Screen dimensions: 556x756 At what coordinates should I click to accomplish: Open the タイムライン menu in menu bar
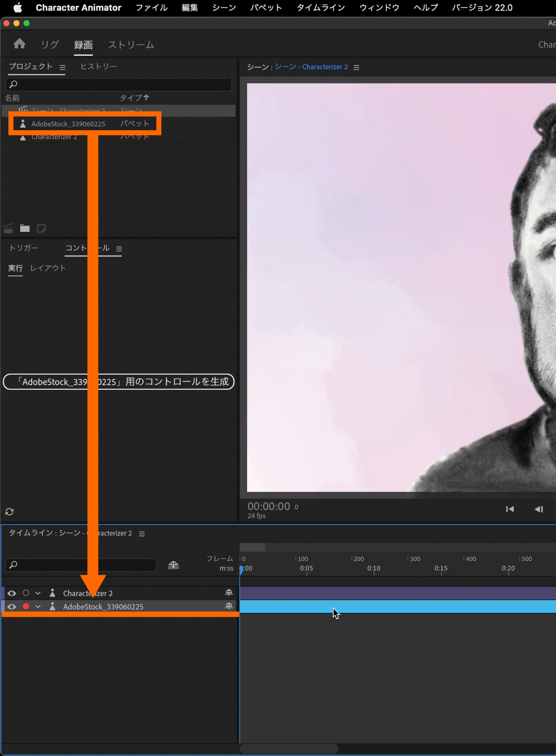click(x=321, y=8)
